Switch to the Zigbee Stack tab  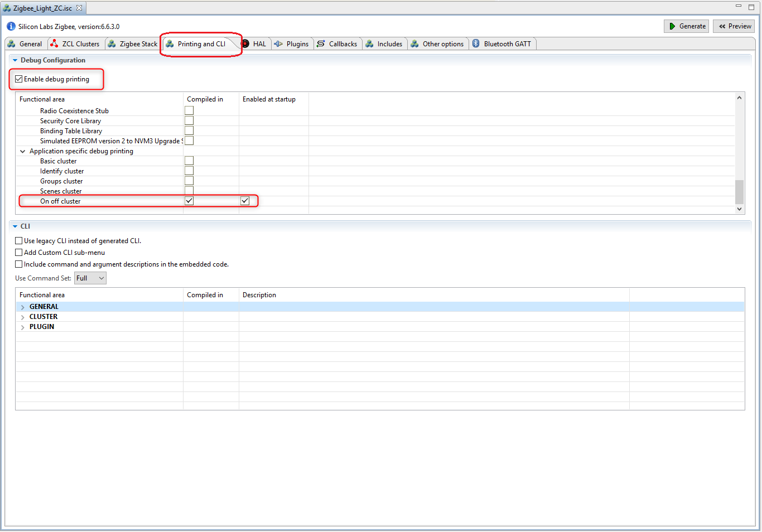coord(133,44)
